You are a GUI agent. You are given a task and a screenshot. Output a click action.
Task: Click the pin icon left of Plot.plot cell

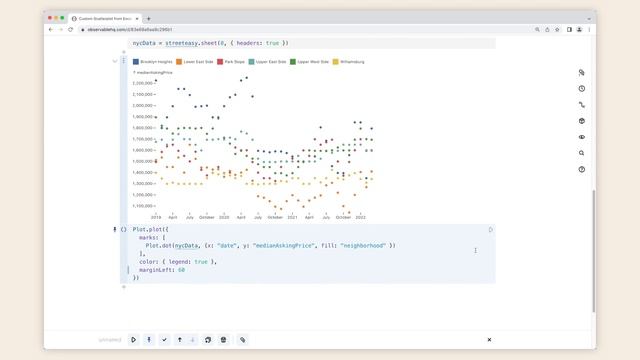(115, 229)
